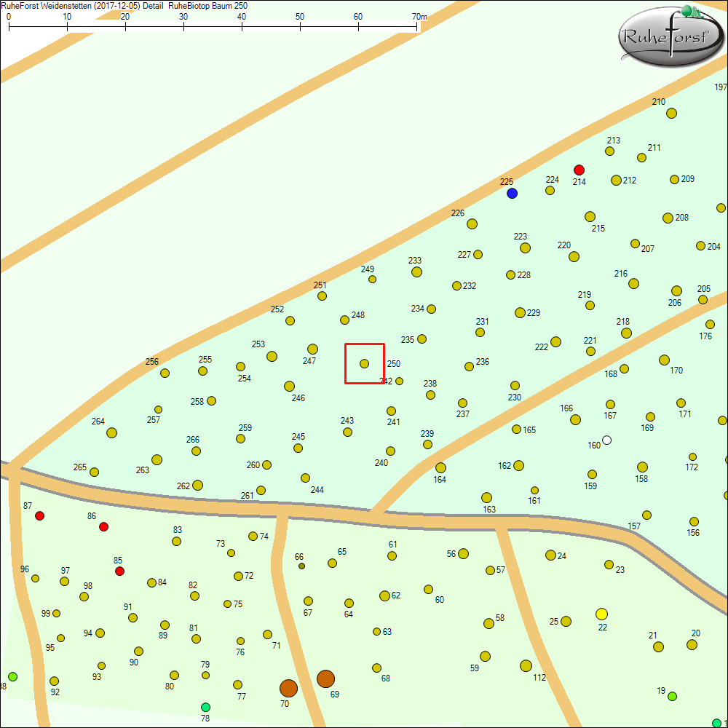The height and width of the screenshot is (728, 728).
Task: Click the red tree marker 86
Action: click(x=103, y=526)
